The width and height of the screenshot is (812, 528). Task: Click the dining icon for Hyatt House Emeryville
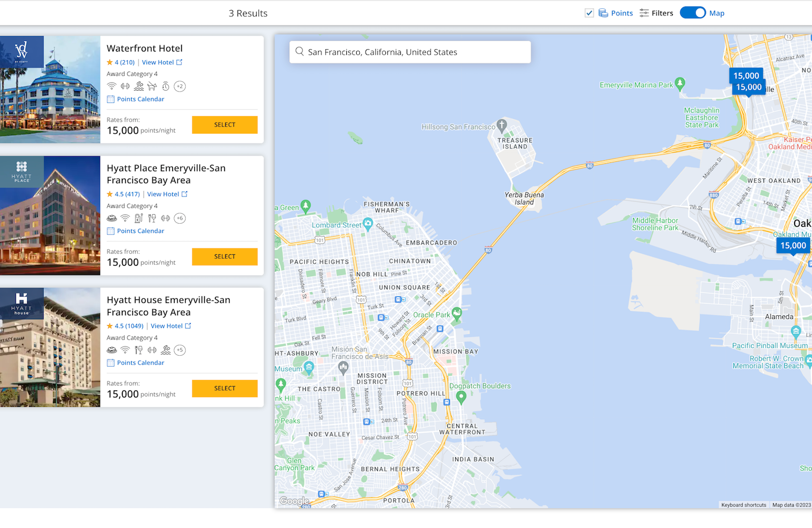139,350
